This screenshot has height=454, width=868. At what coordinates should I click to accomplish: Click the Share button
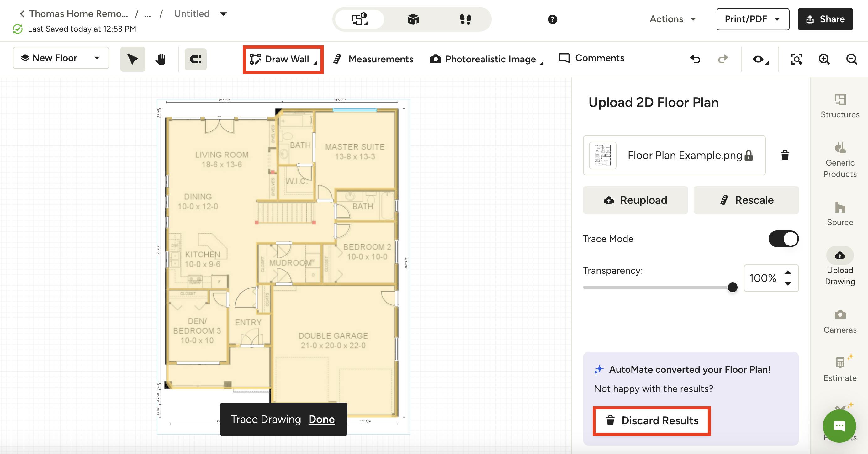(x=825, y=19)
